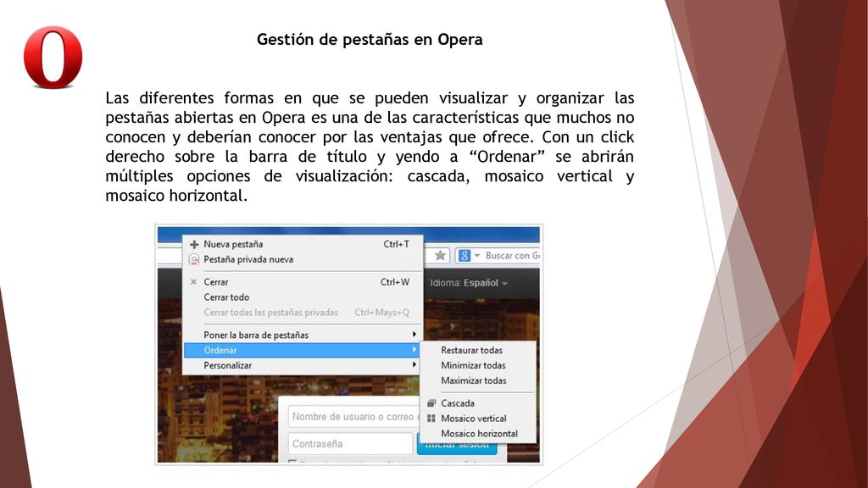The image size is (868, 488).
Task: Click the red Opera logo
Action: (53, 58)
